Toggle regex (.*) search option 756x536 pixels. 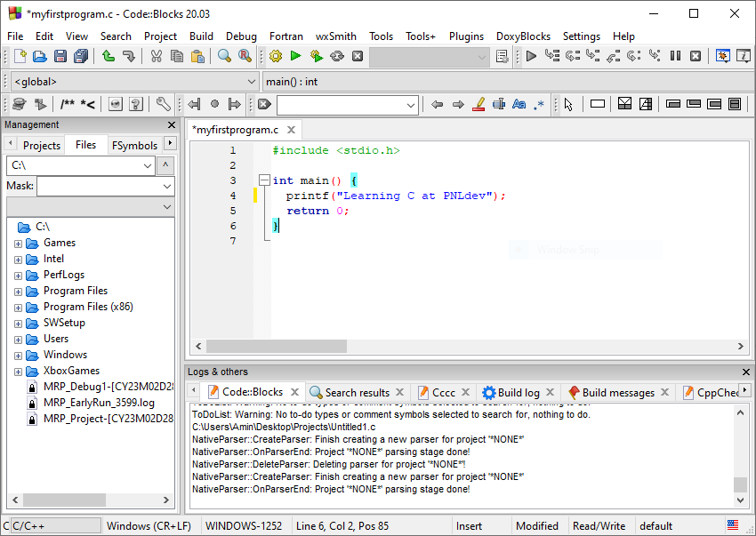click(539, 104)
